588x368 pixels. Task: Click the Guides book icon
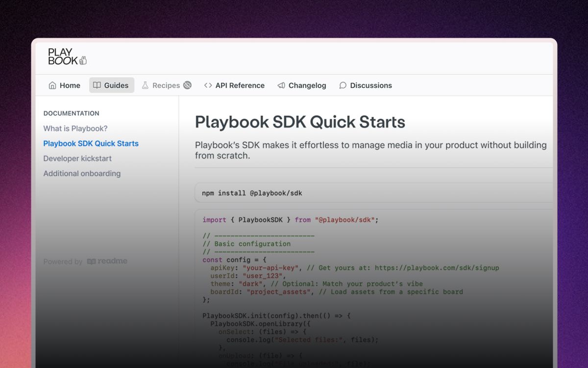point(97,85)
